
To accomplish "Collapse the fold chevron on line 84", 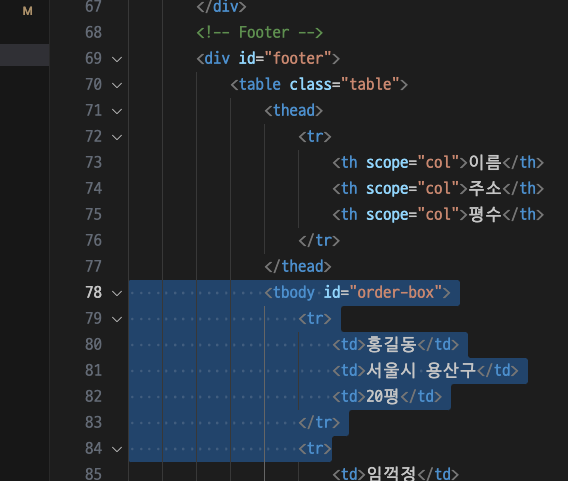I will 117,449.
